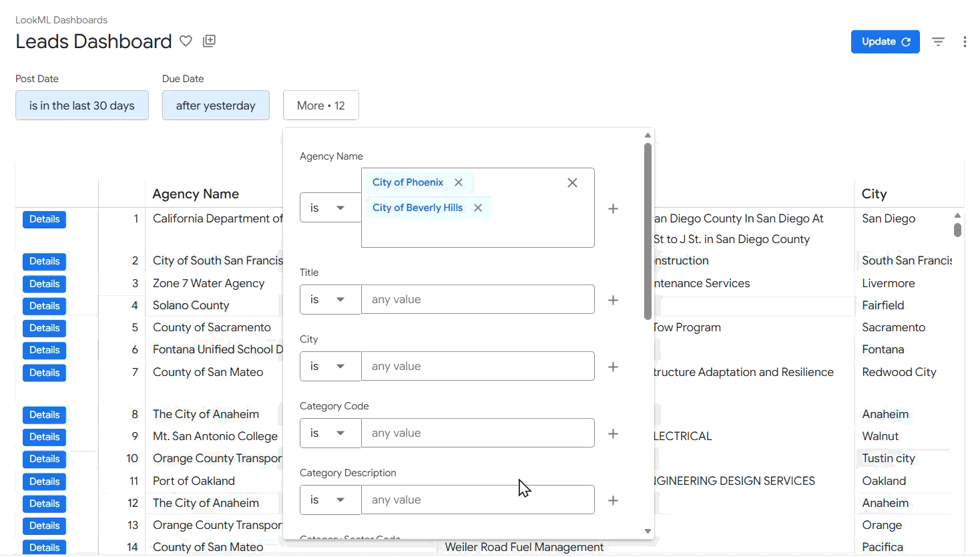Click the City any value input field

(x=478, y=366)
